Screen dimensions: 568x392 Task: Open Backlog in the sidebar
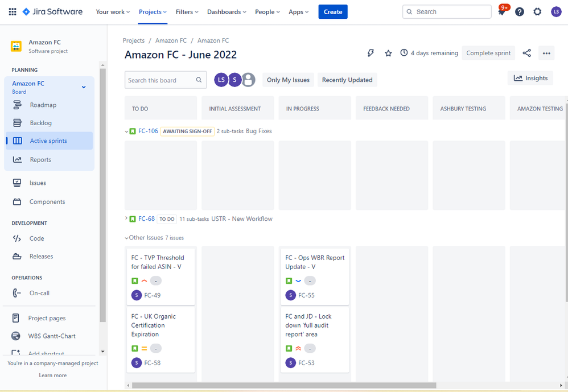(48, 123)
